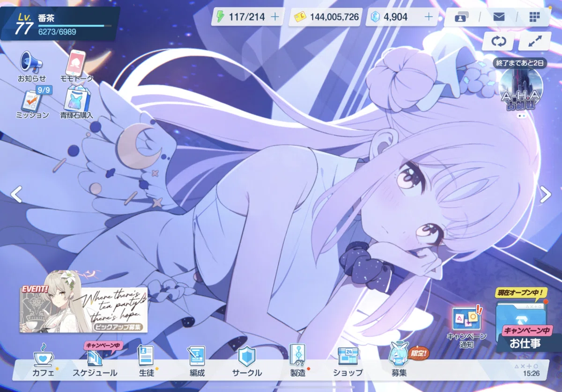Screen dimensions: 562x392
Task: Swap lobby character with the cycle arrows icon
Action: coord(499,41)
